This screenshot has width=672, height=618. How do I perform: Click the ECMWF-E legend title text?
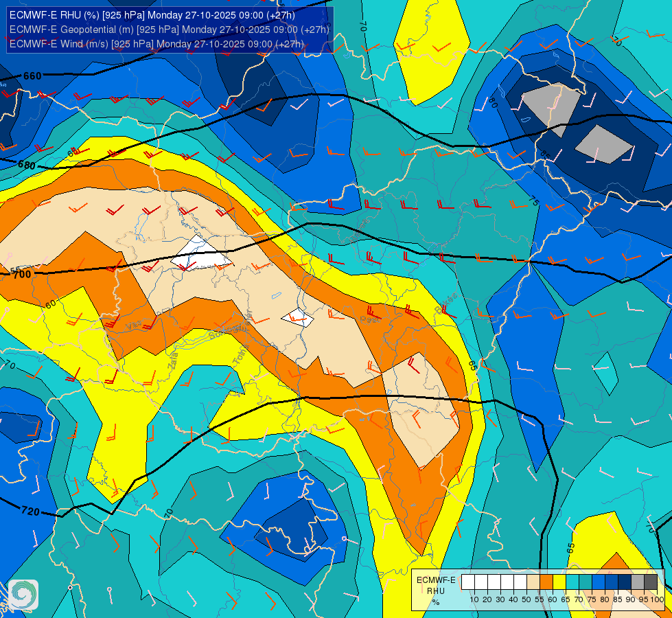tap(436, 580)
